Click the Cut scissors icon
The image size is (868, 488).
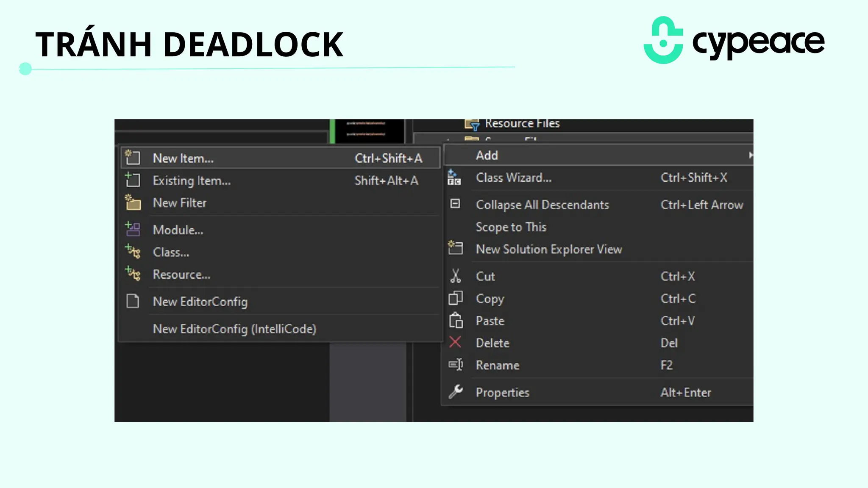coord(455,276)
